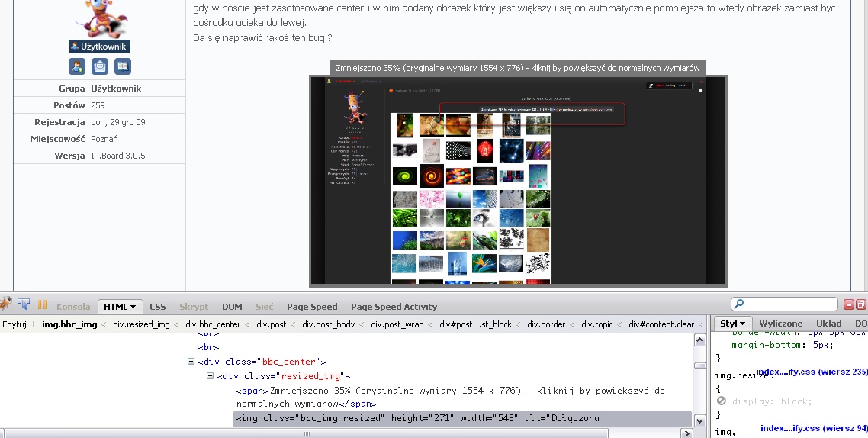Switch to the Wyliczone side tab
This screenshot has width=868, height=438.
click(x=780, y=324)
